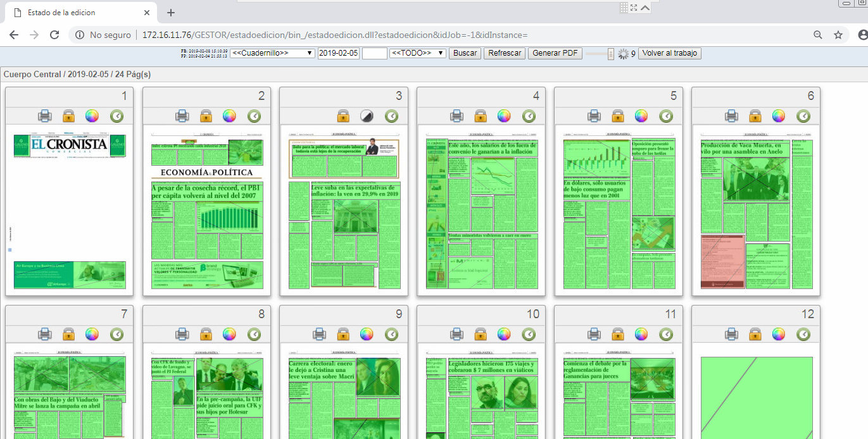868x439 pixels.
Task: Click the clock icon on page 7
Action: tap(116, 334)
